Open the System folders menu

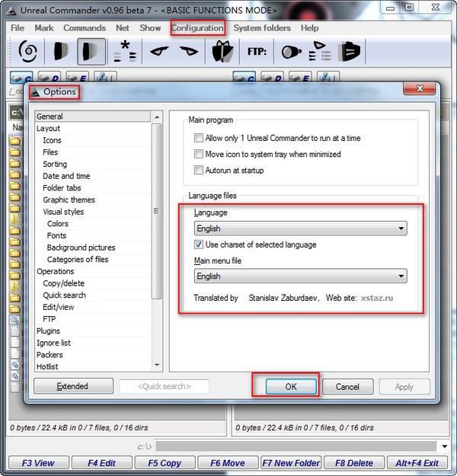tap(262, 28)
